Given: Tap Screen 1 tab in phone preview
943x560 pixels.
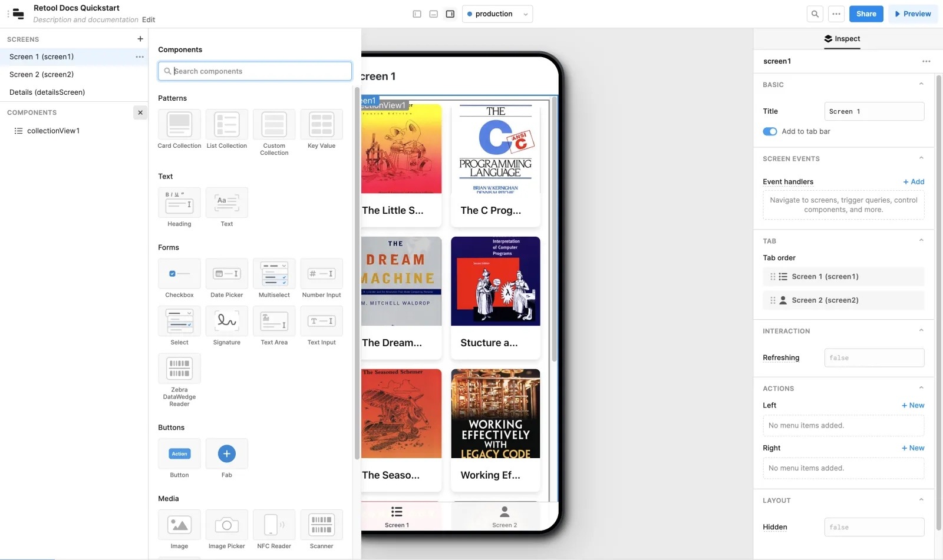Looking at the screenshot, I should [397, 516].
